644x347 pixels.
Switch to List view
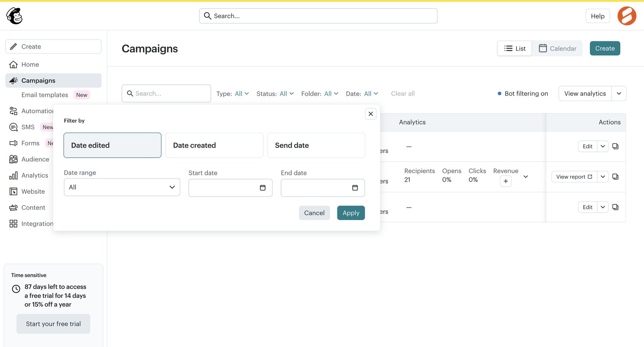click(515, 49)
